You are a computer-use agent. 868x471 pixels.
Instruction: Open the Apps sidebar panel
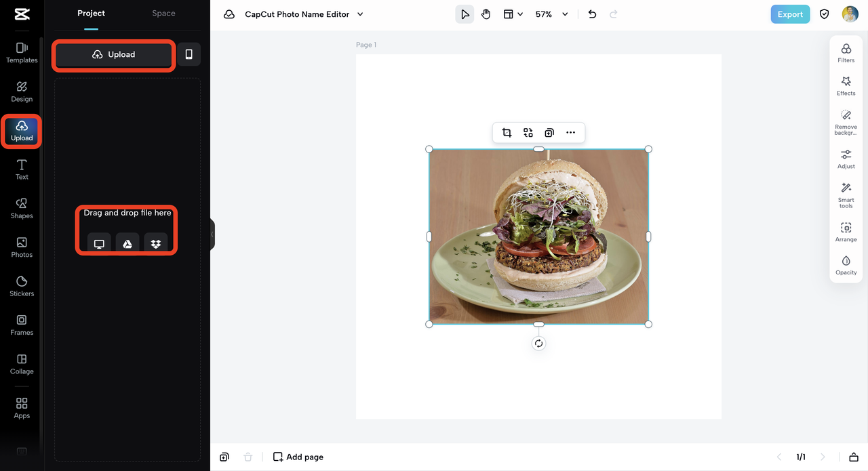tap(22, 409)
